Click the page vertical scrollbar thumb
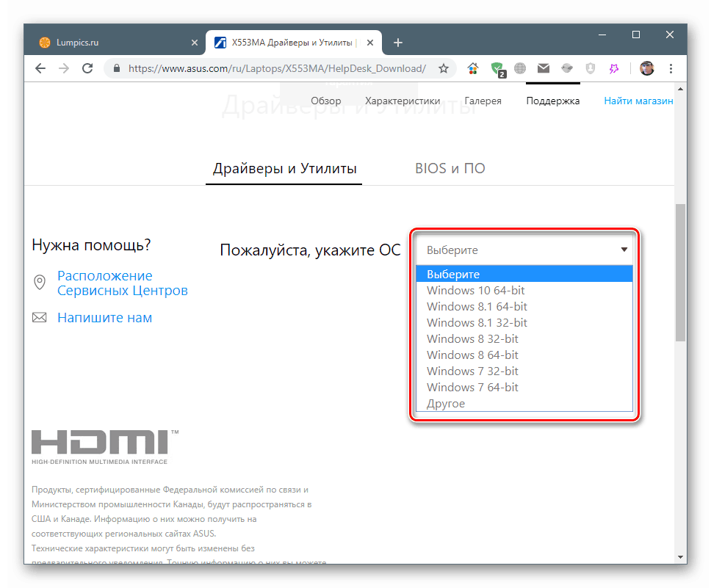Viewport: 711px width, 588px height. point(680,272)
